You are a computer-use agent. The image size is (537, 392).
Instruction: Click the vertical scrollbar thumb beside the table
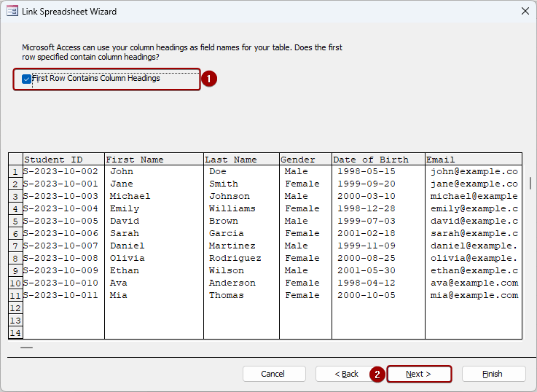tap(530, 183)
